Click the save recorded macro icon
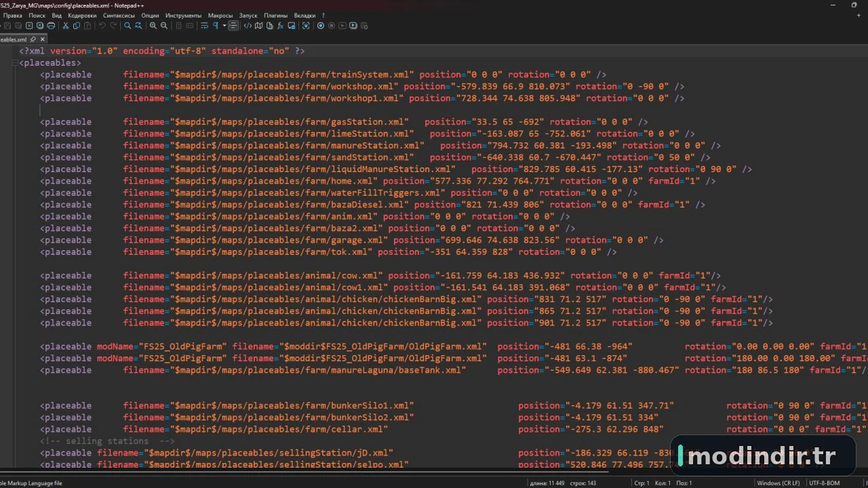This screenshot has height=488, width=868. coord(364,26)
